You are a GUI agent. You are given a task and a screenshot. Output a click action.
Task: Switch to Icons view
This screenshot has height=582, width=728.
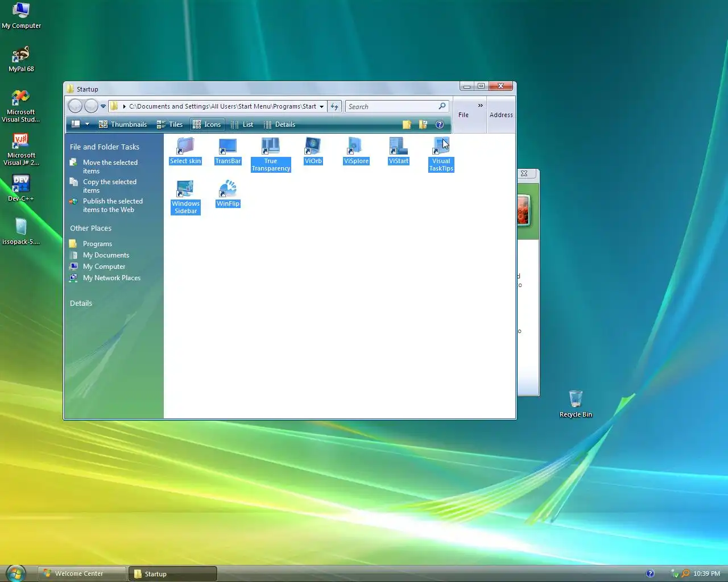click(x=206, y=124)
